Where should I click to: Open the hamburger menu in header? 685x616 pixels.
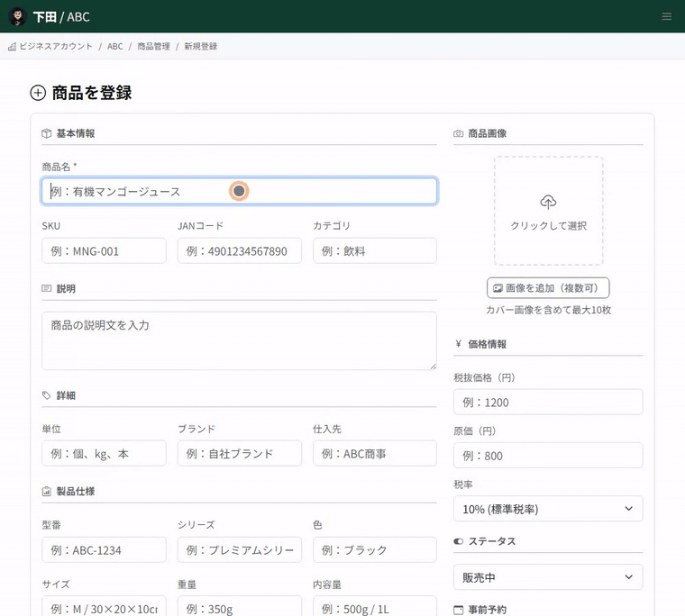tap(667, 16)
